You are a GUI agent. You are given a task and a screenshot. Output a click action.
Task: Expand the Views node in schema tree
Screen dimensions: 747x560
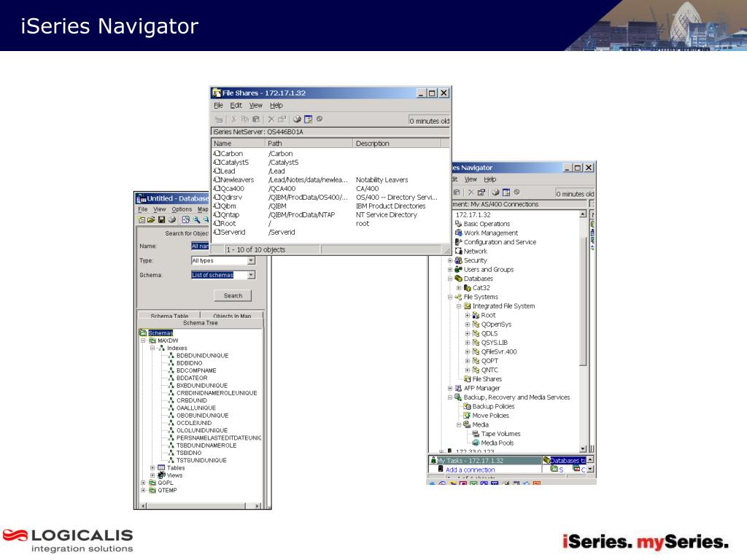pyautogui.click(x=152, y=475)
